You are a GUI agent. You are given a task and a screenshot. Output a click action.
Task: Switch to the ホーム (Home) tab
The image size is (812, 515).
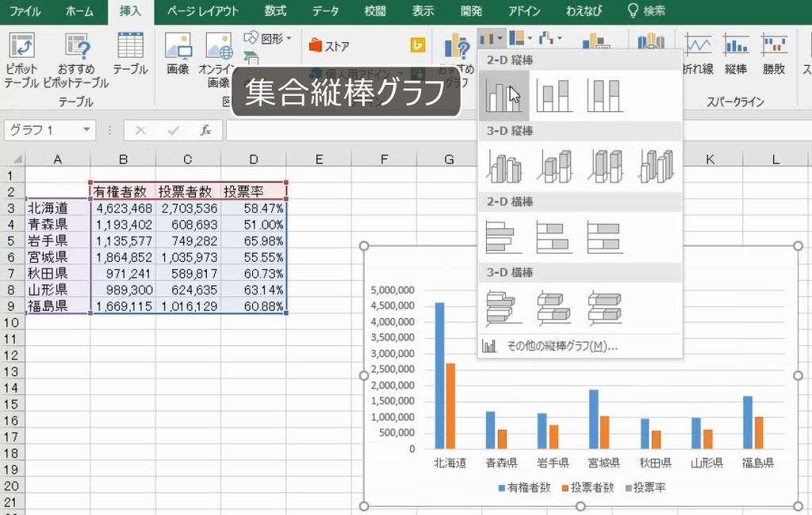coord(79,11)
